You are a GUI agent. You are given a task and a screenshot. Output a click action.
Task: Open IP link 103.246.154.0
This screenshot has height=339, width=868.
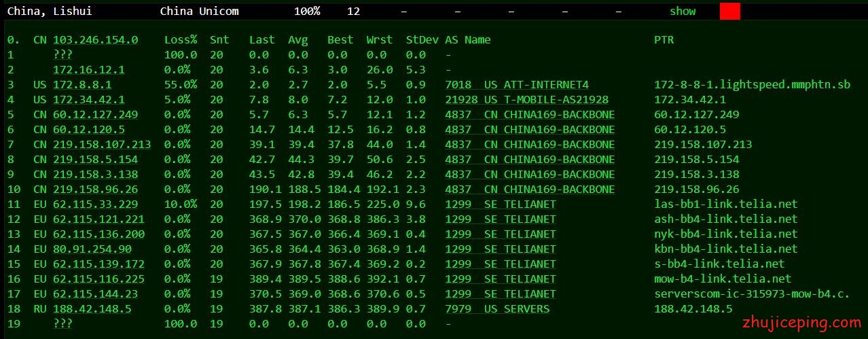click(95, 40)
